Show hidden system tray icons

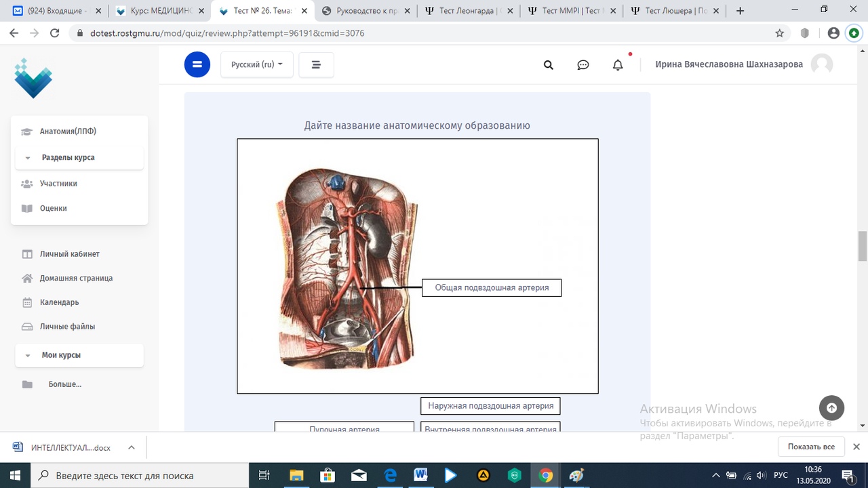pos(716,475)
